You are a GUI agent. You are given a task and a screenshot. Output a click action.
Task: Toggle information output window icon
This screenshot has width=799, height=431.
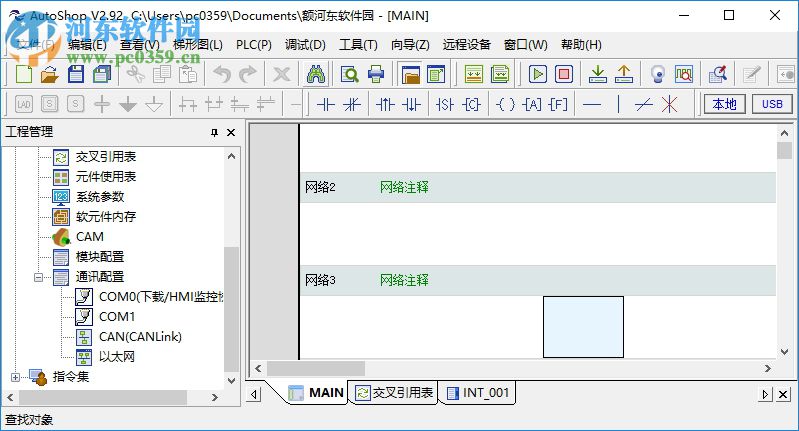pyautogui.click(x=436, y=74)
